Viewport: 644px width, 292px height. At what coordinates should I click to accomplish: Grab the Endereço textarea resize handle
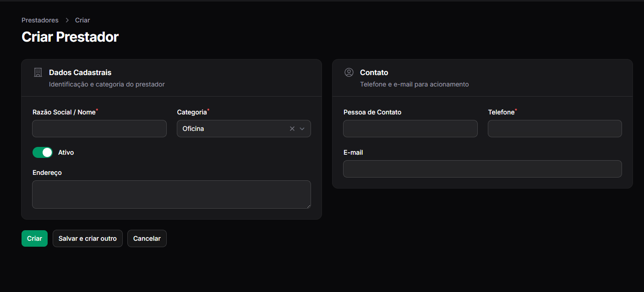(308, 206)
